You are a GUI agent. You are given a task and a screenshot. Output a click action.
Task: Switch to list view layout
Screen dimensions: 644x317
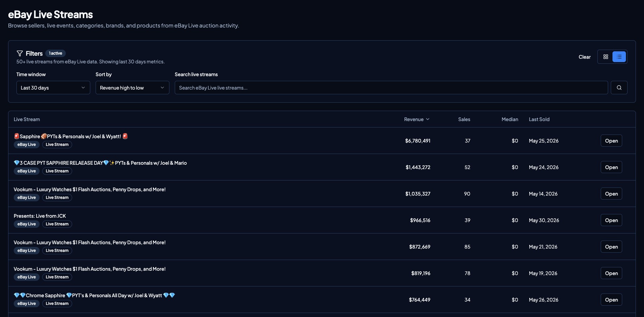(x=619, y=57)
